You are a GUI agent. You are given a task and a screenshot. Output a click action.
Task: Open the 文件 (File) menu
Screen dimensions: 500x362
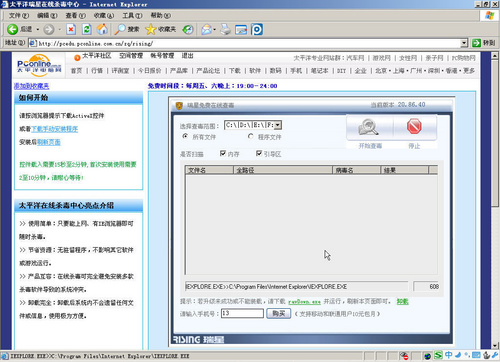pos(19,15)
